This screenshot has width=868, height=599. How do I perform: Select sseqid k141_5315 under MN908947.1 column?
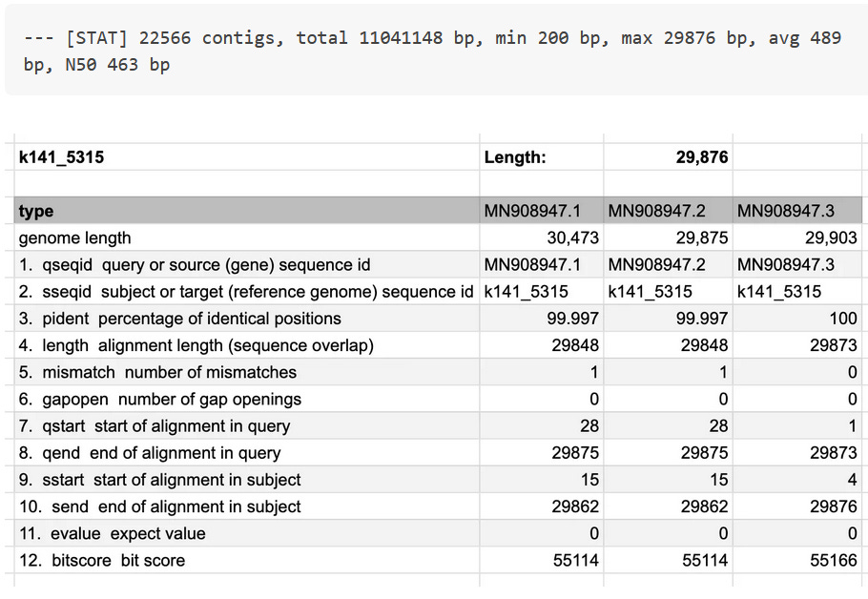coord(542,291)
